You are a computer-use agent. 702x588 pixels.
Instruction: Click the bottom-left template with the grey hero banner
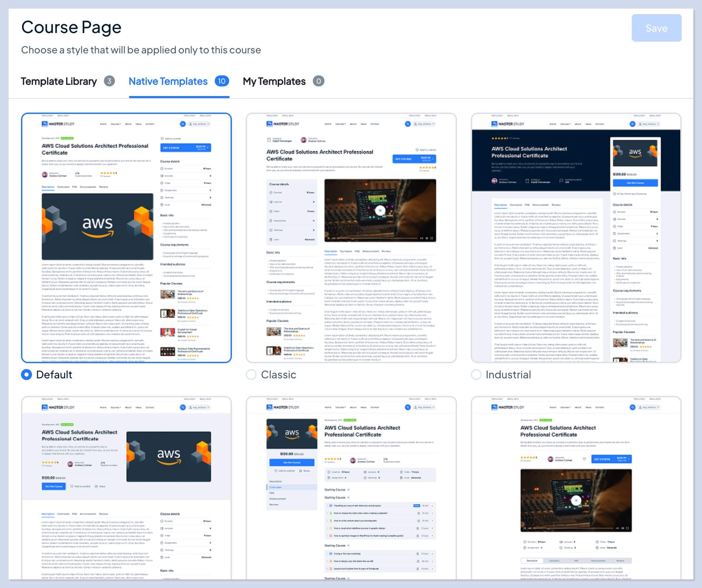click(x=126, y=488)
